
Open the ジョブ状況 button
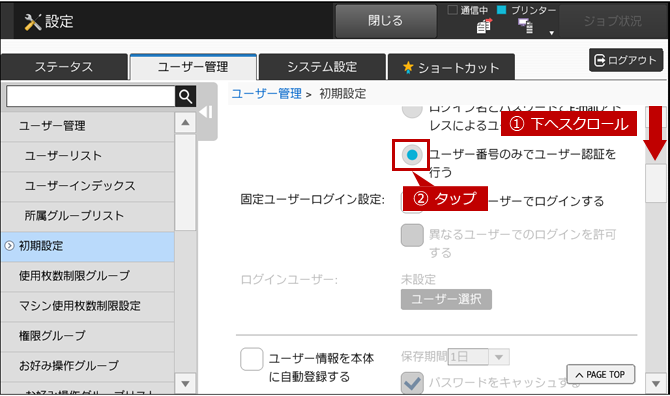[612, 21]
